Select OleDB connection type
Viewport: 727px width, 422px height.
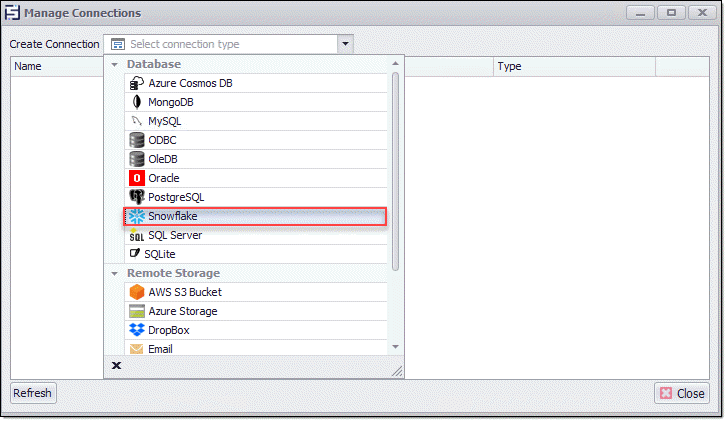(163, 159)
